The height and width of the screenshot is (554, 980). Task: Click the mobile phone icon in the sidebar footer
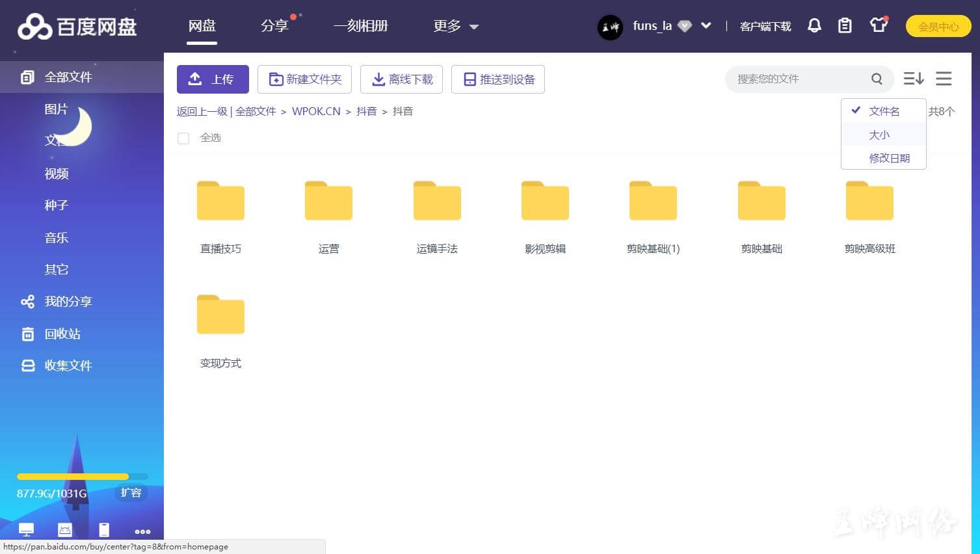coord(104,530)
